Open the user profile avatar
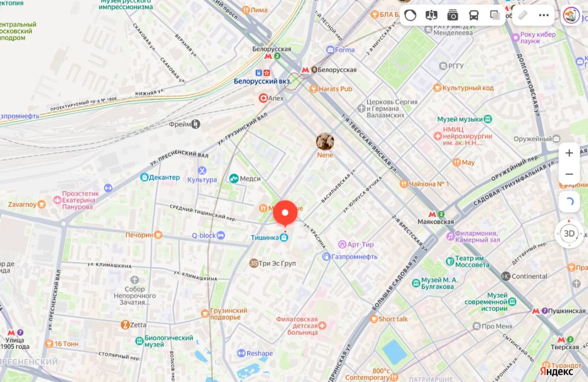The image size is (588, 382). point(571,15)
